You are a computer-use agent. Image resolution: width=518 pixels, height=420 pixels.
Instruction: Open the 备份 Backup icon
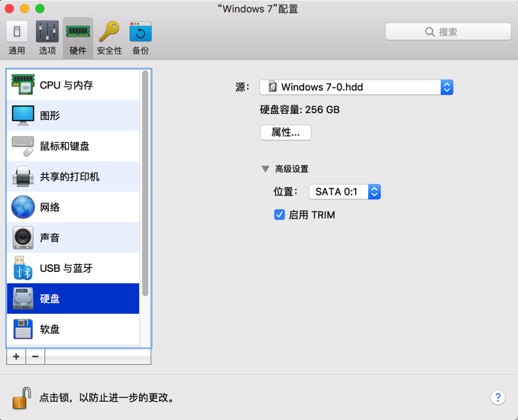point(141,32)
